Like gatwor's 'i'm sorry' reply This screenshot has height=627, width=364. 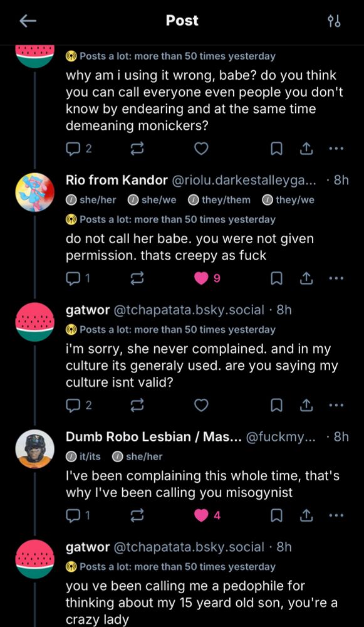[201, 405]
